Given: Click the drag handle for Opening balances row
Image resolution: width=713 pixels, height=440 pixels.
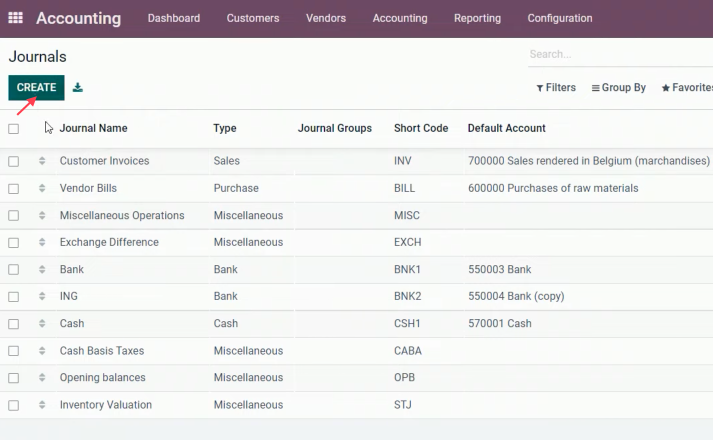Looking at the screenshot, I should coord(42,378).
